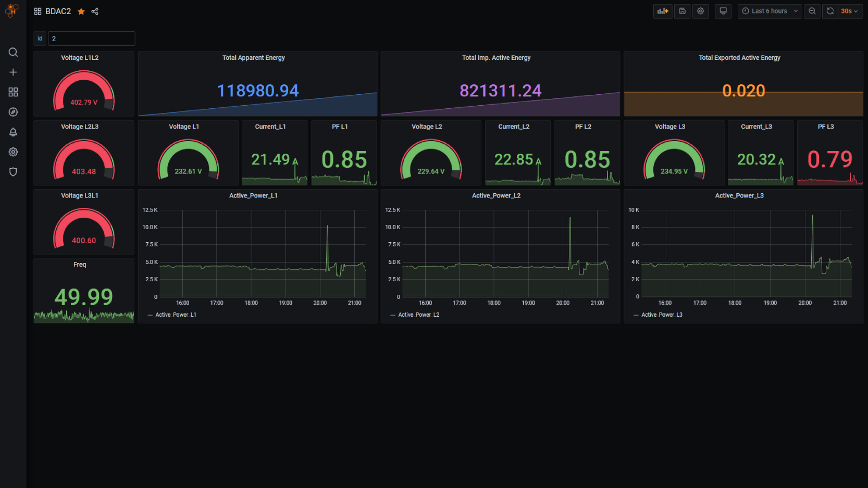Click the Current_L3 panel title
The image size is (868, 488).
click(757, 127)
